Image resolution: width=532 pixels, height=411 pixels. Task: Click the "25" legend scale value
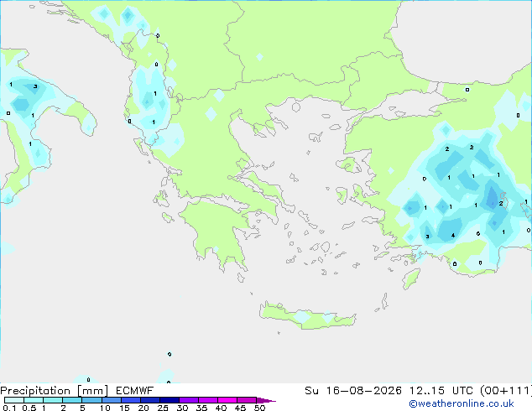[163, 408]
